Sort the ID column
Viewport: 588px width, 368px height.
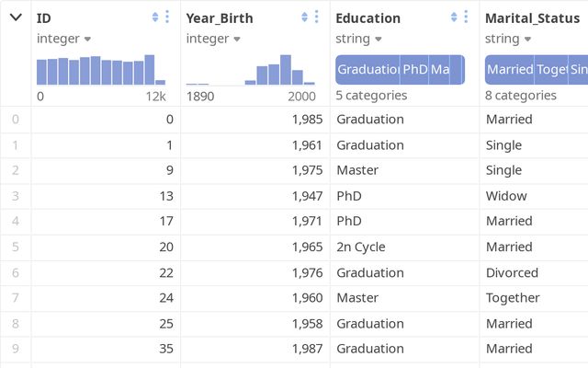coord(155,17)
